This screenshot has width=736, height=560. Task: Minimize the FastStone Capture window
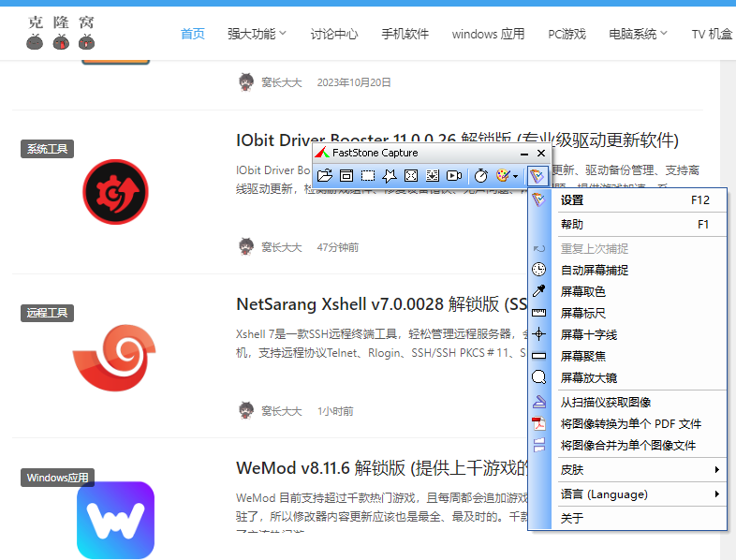pyautogui.click(x=524, y=153)
